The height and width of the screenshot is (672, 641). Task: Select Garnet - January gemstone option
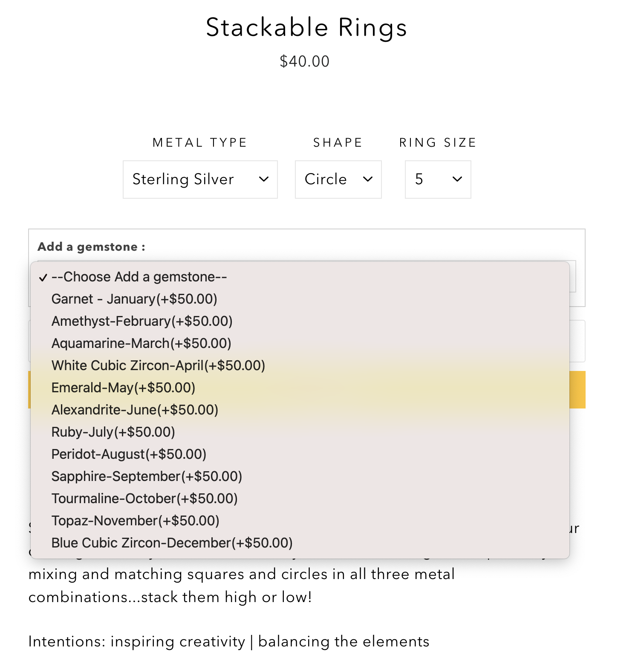click(x=134, y=299)
